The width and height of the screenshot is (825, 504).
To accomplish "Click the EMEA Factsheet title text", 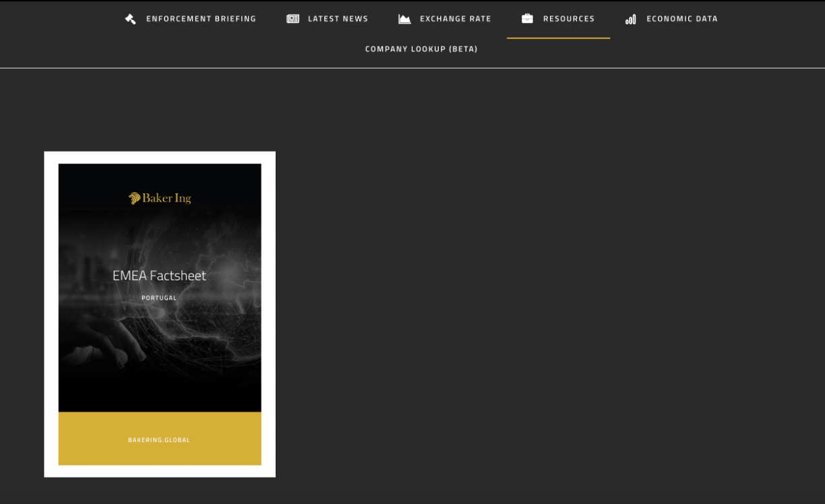I will coord(159,276).
